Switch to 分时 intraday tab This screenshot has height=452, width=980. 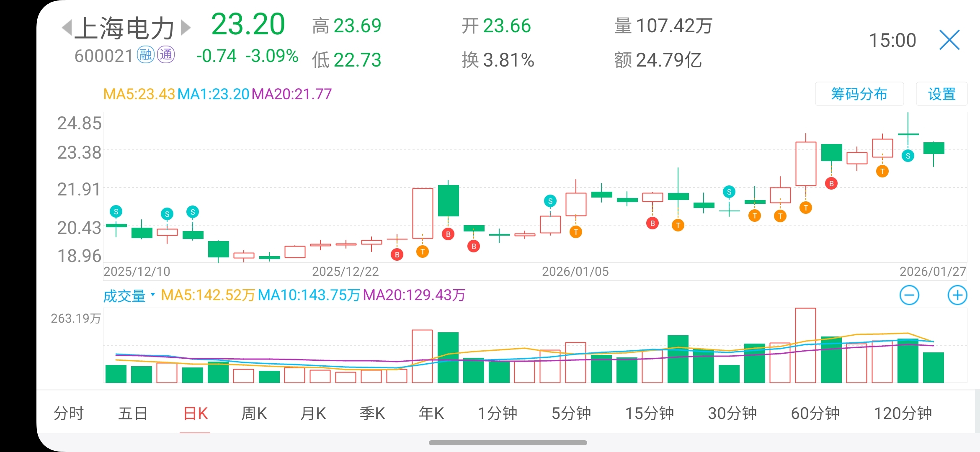[69, 413]
